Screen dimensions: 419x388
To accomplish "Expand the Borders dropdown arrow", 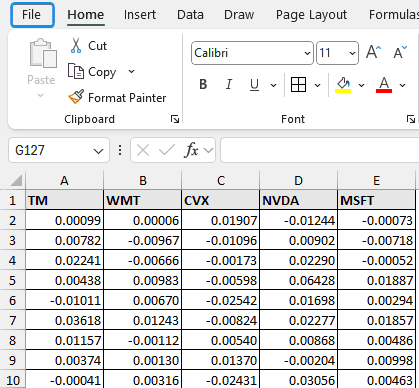I will click(318, 85).
